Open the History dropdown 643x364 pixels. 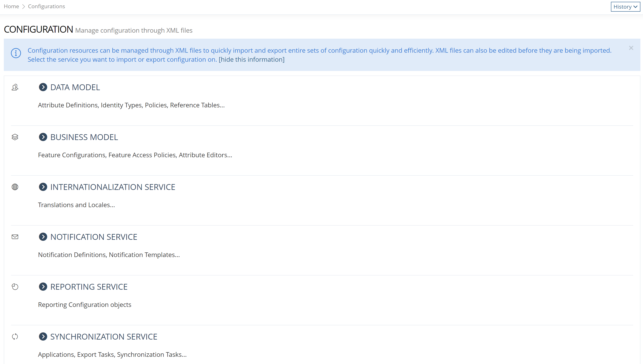(625, 7)
